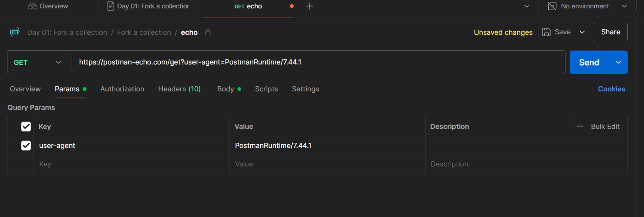Click the three-dots icon beside Bulk Edit
Viewport: 644px width, 217px height.
click(x=579, y=127)
